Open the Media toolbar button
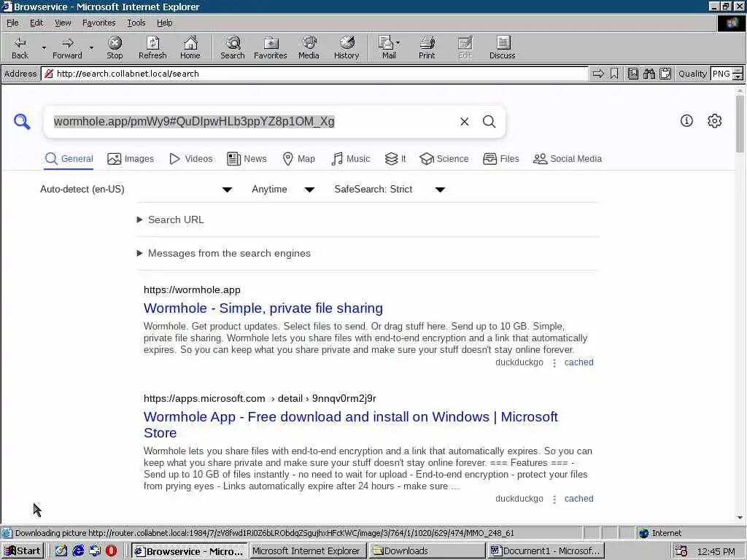Viewport: 747px width, 560px height. (309, 47)
